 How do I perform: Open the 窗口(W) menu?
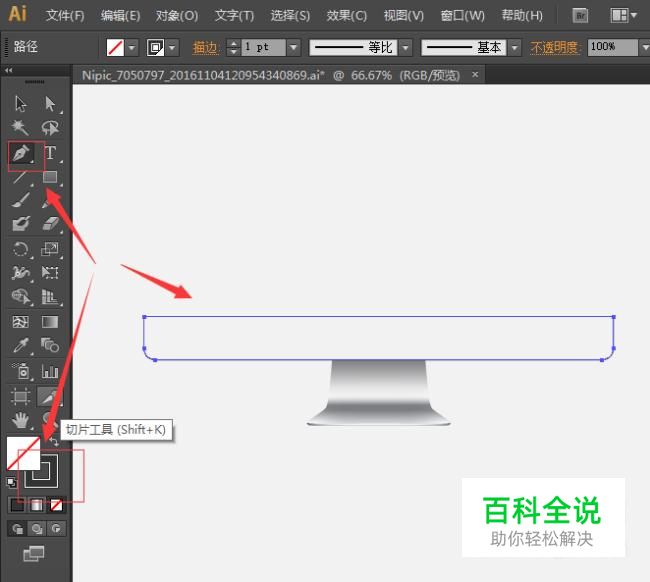click(462, 16)
